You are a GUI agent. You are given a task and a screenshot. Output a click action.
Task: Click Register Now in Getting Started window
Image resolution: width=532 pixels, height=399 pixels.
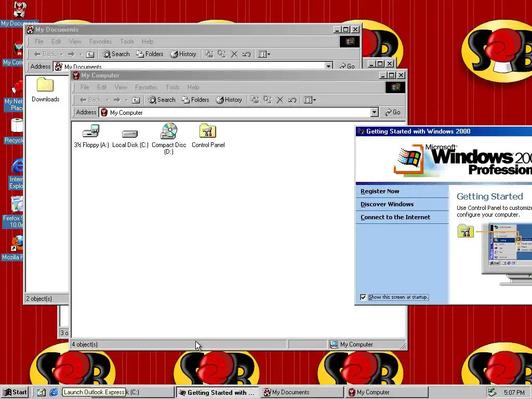(x=380, y=191)
